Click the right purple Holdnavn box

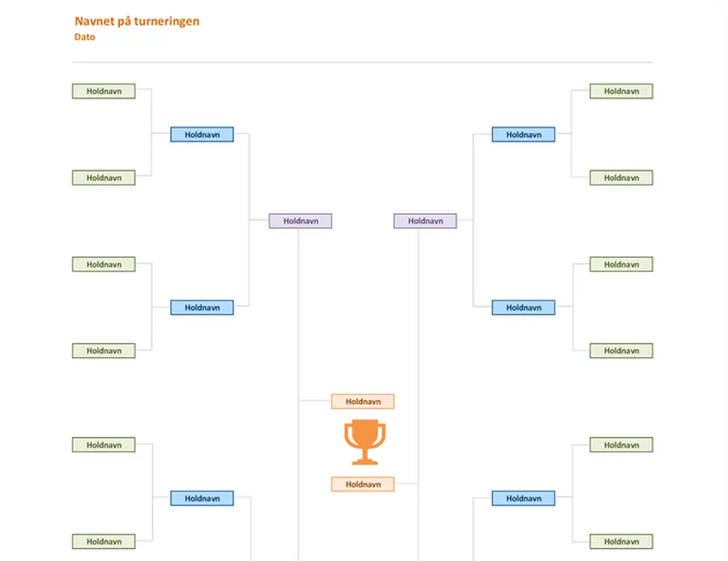pyautogui.click(x=425, y=221)
